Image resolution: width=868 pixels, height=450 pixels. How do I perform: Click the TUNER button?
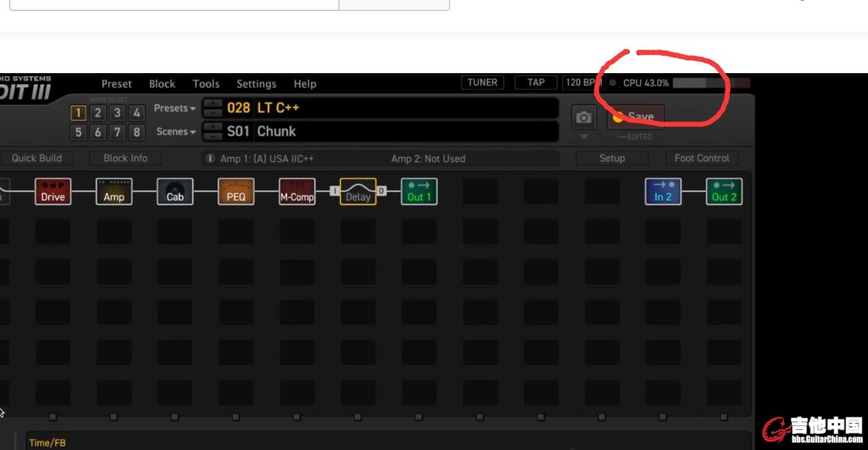coord(482,83)
